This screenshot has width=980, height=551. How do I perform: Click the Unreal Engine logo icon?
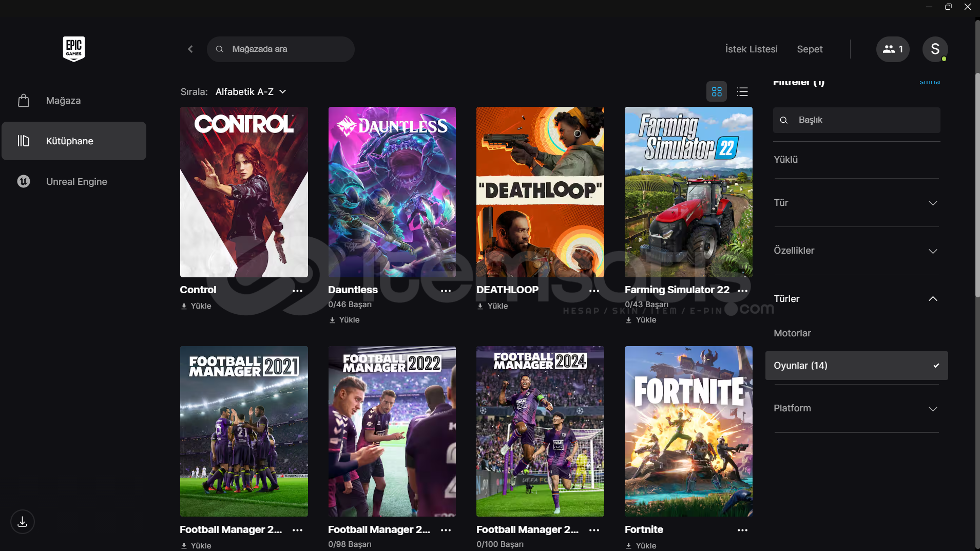[24, 181]
